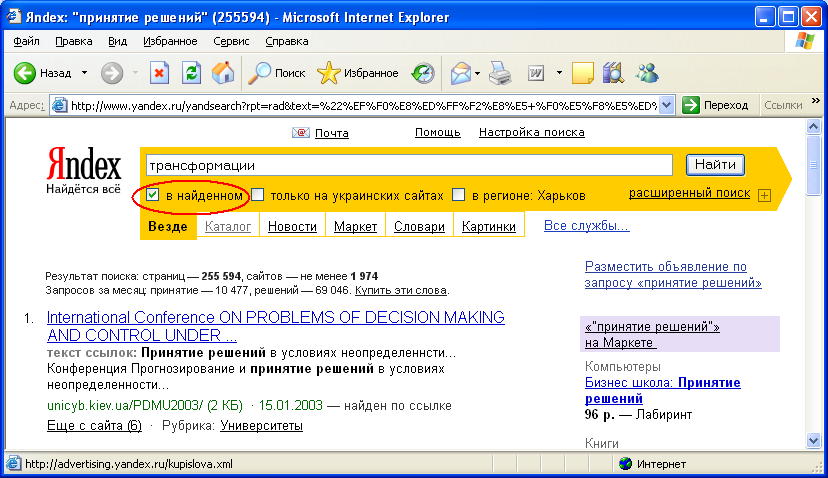This screenshot has height=478, width=828.
Task: Open the Почта link
Action: tap(332, 133)
